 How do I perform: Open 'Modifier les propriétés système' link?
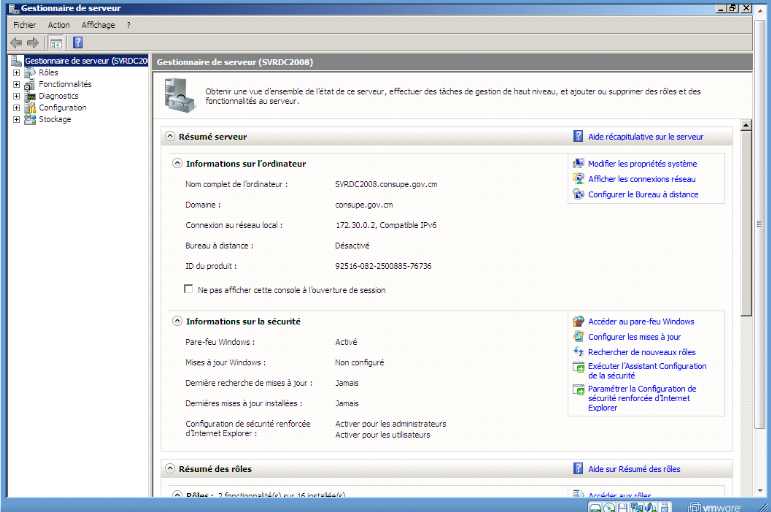tap(642, 163)
